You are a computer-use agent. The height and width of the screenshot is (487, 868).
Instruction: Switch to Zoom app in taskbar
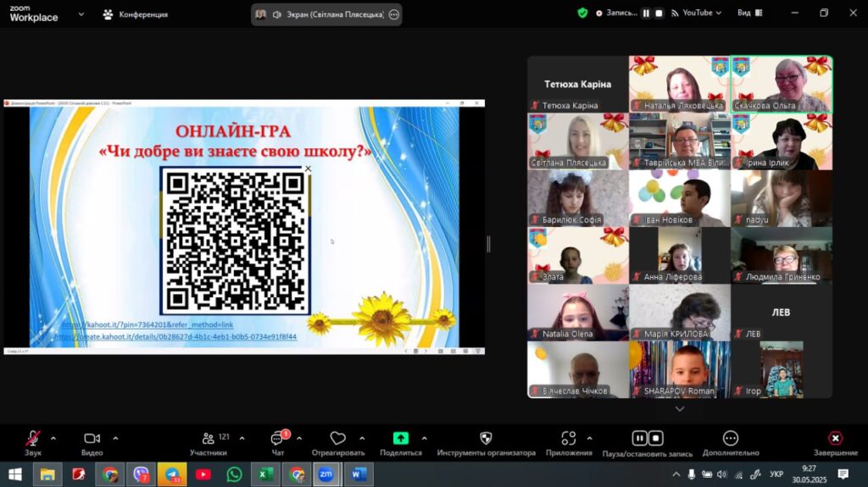coord(326,474)
